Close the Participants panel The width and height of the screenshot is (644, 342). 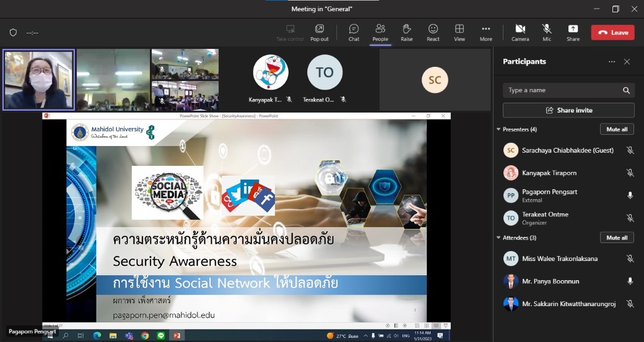coord(627,62)
